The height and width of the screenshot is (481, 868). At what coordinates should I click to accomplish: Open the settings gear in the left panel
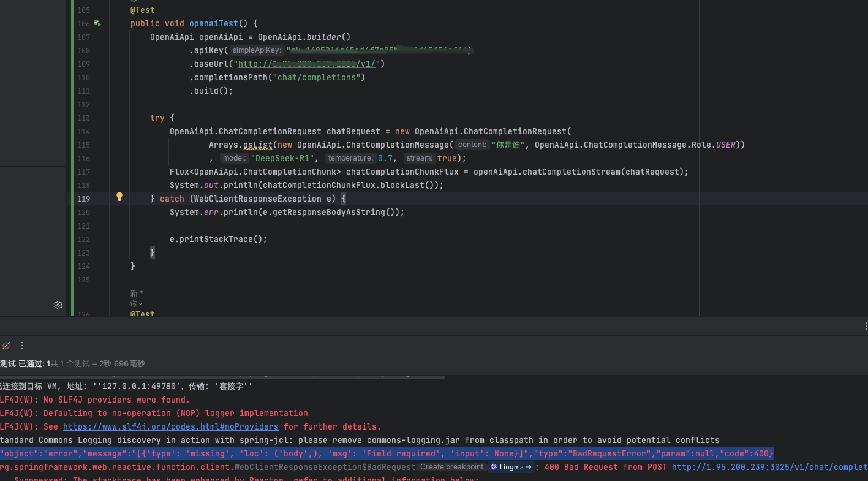pos(58,305)
